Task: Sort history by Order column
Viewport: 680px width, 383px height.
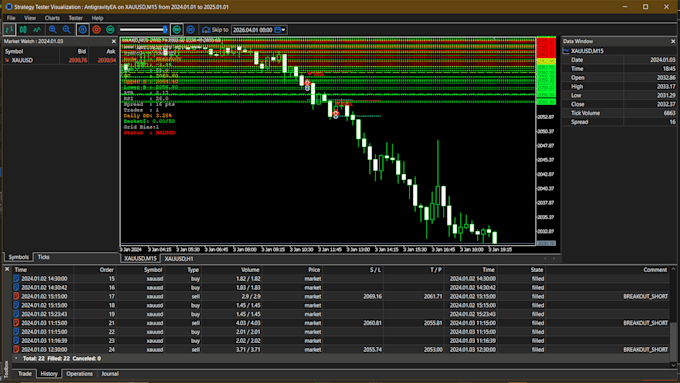Action: (x=107, y=270)
